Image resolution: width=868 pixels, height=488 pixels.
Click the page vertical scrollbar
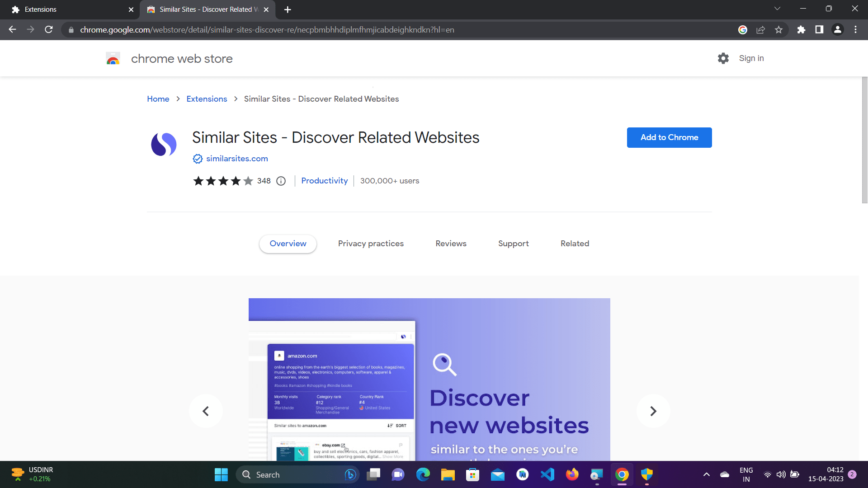pos(864,140)
